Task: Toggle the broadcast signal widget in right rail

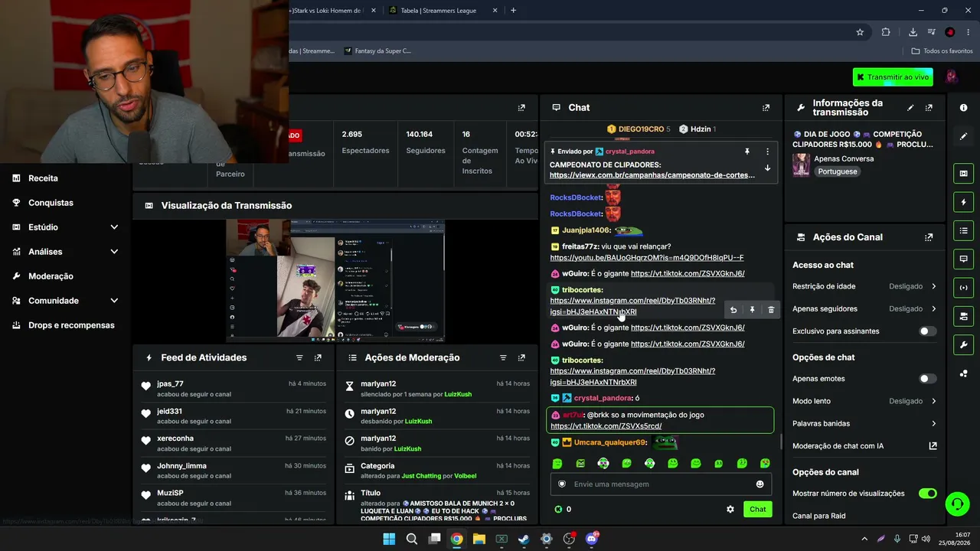Action: [963, 288]
